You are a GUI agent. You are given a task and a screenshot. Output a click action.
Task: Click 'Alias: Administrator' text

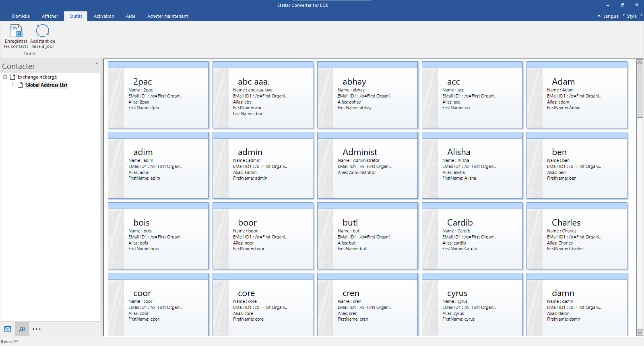point(357,173)
